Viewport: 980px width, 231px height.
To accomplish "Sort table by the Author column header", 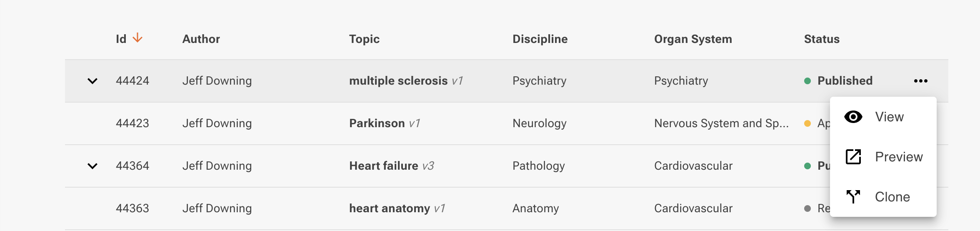I will 201,39.
